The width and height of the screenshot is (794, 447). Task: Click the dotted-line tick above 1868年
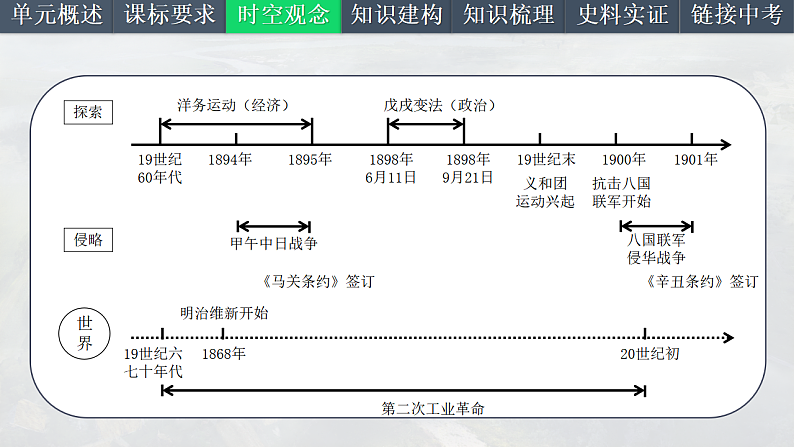click(223, 333)
